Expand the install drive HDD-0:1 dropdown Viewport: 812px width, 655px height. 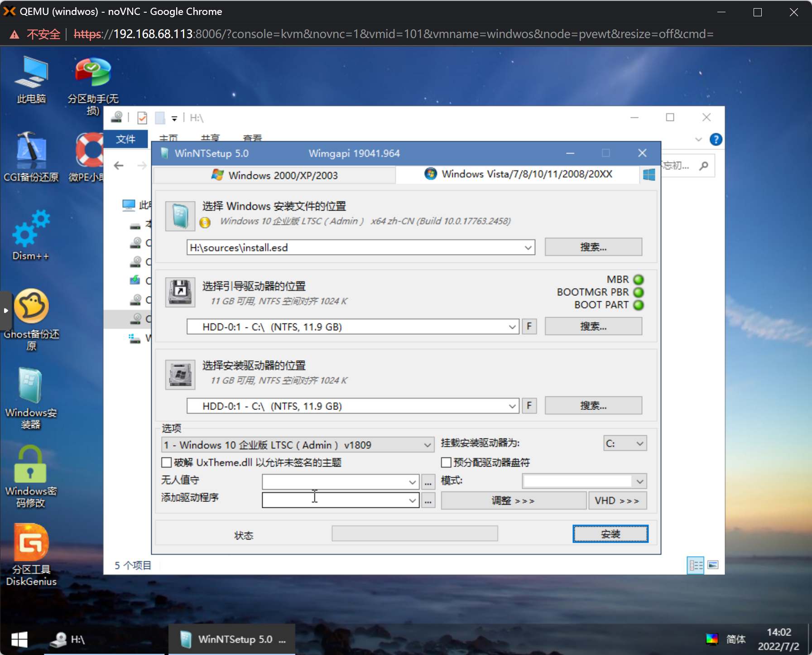512,406
